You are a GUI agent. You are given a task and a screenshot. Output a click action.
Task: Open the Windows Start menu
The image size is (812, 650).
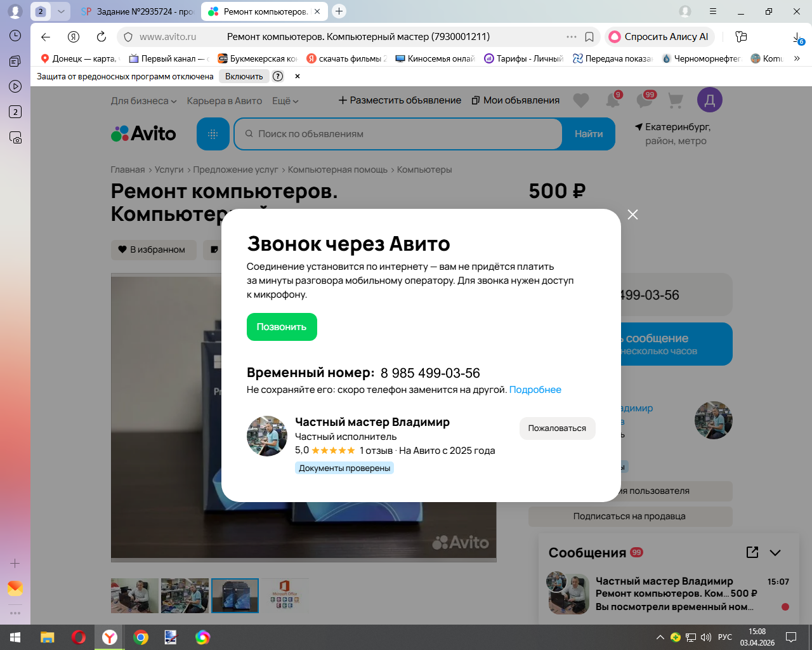[x=15, y=637]
